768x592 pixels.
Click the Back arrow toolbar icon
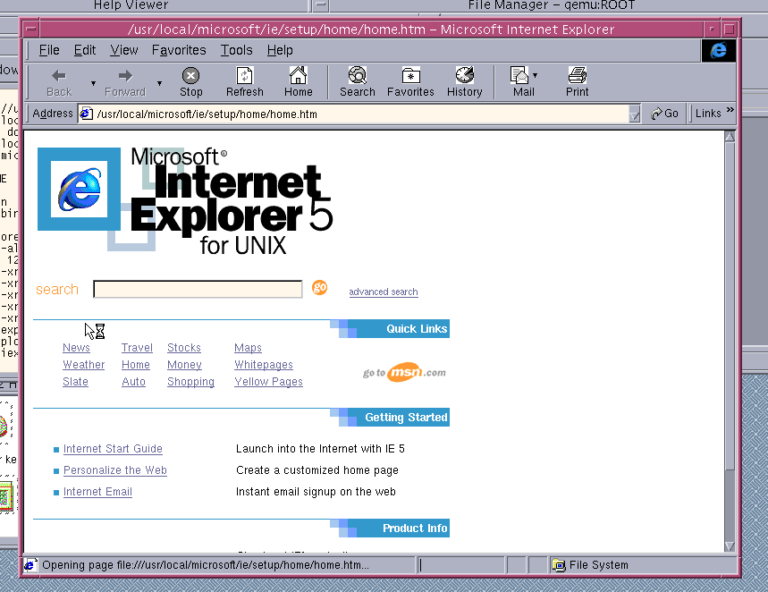59,76
